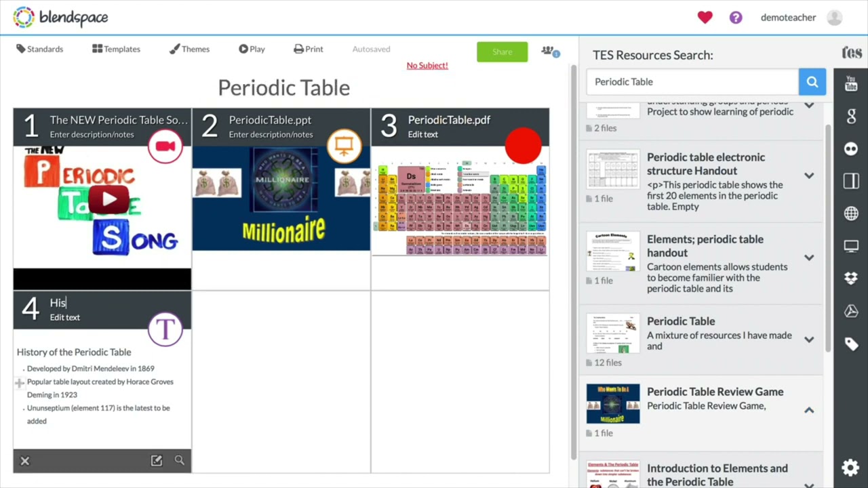Expand the Periodic Table 12 files result

pos(809,340)
